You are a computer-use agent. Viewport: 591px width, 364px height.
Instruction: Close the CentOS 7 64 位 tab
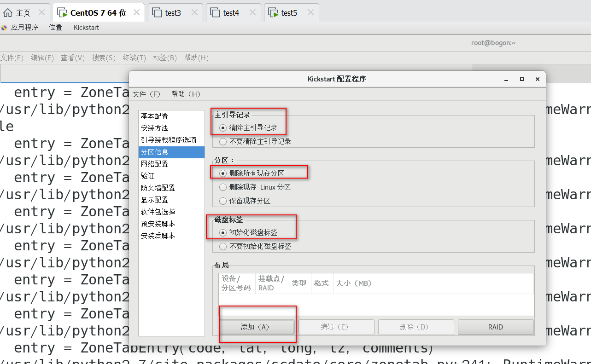coord(136,12)
